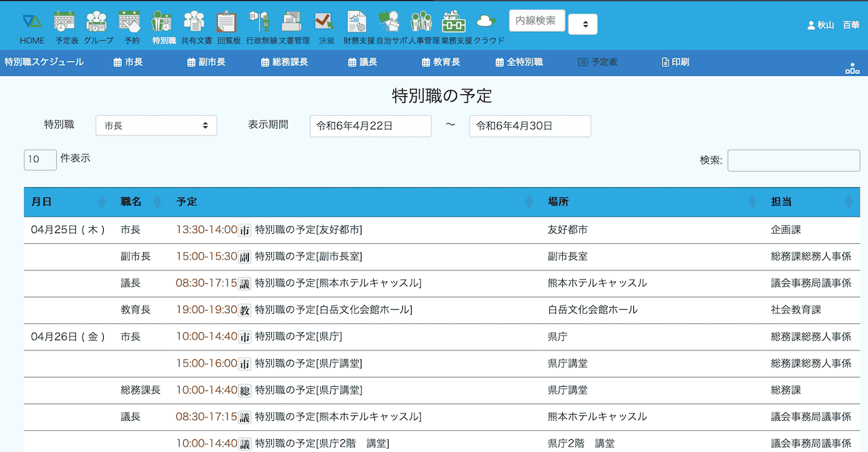The image size is (868, 452).
Task: Click the 印刷 print link
Action: (675, 62)
